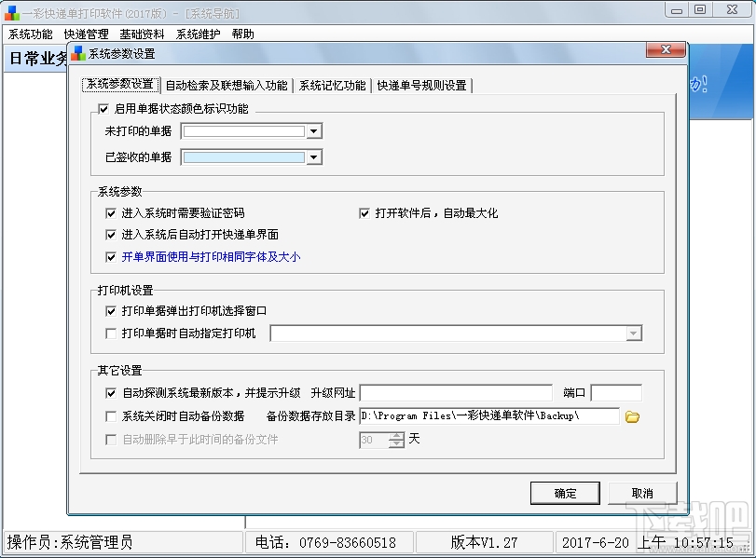Toggle 进入系统后自动打开快递单界面
The image size is (756, 558).
(x=111, y=235)
